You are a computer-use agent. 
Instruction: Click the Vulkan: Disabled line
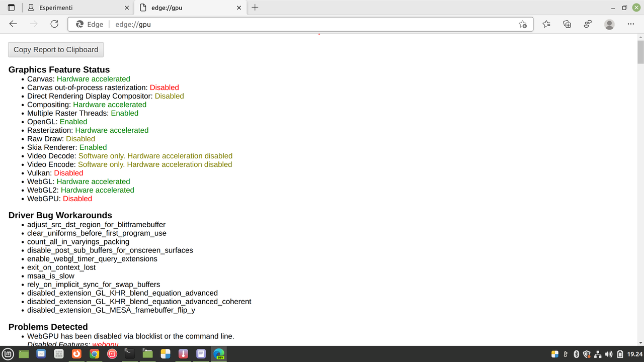(55, 173)
